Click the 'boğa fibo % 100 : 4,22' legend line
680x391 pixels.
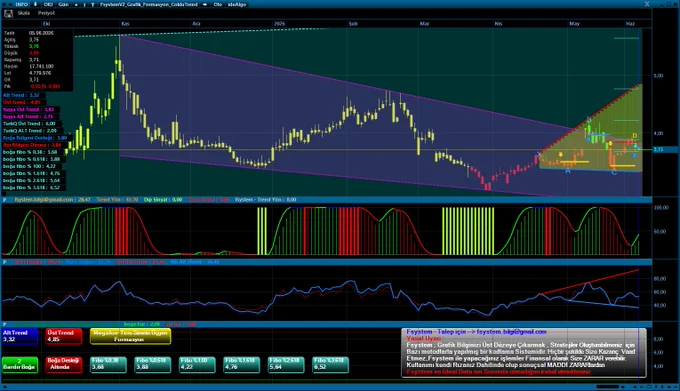pos(29,166)
